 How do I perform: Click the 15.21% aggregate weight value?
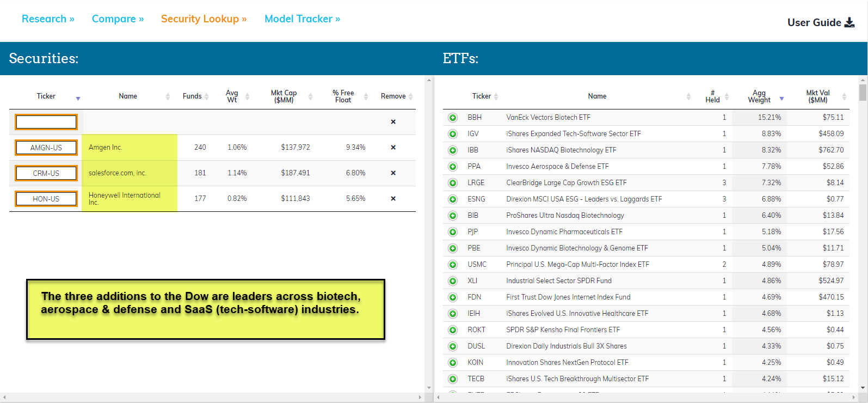[769, 118]
